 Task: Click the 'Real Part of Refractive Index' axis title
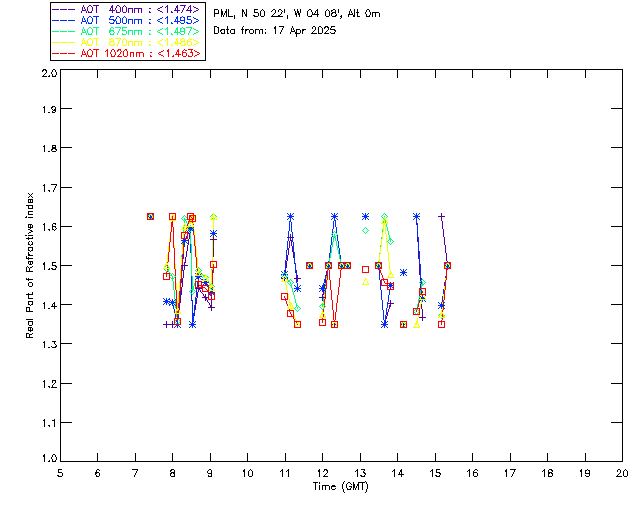point(29,265)
